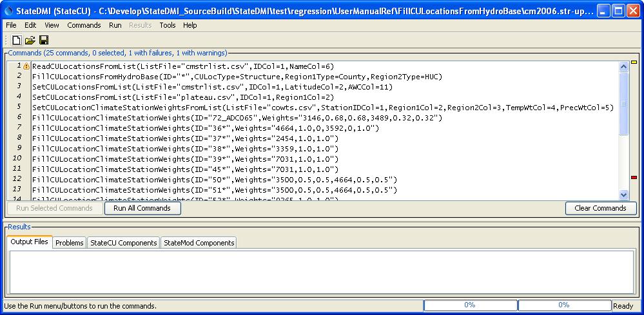
Task: Click the status bar run hint message
Action: 80,306
